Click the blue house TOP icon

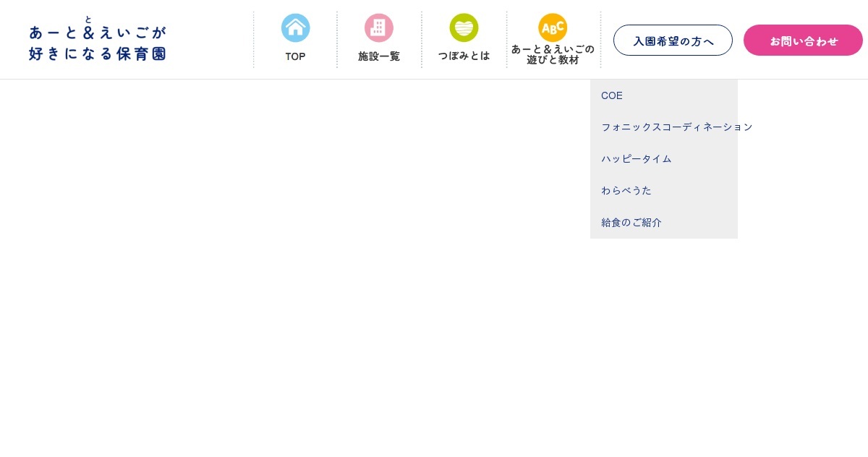pos(295,27)
